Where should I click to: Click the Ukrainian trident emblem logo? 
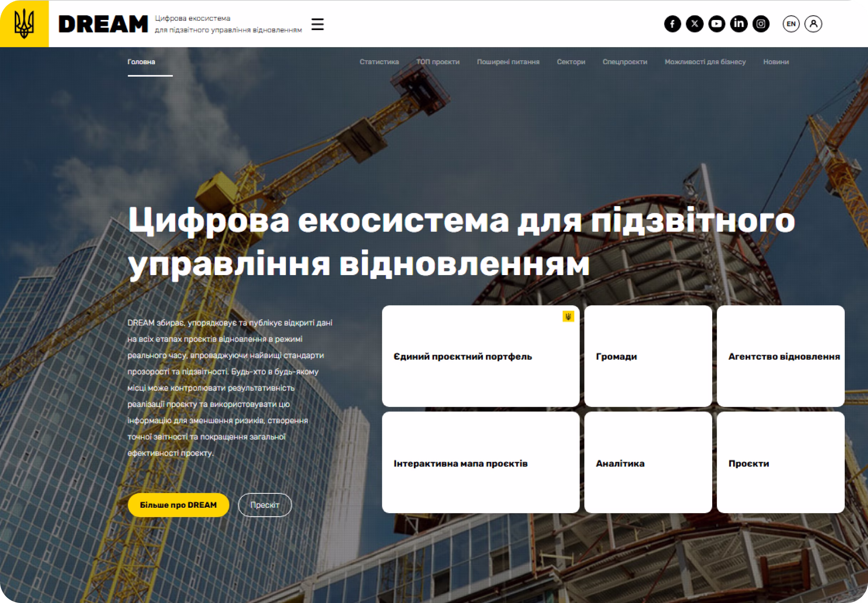pos(24,24)
